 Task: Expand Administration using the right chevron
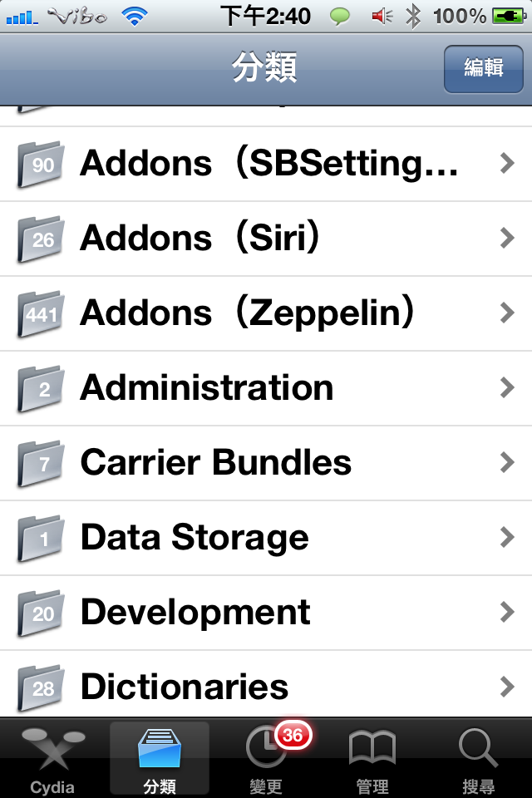coord(507,388)
